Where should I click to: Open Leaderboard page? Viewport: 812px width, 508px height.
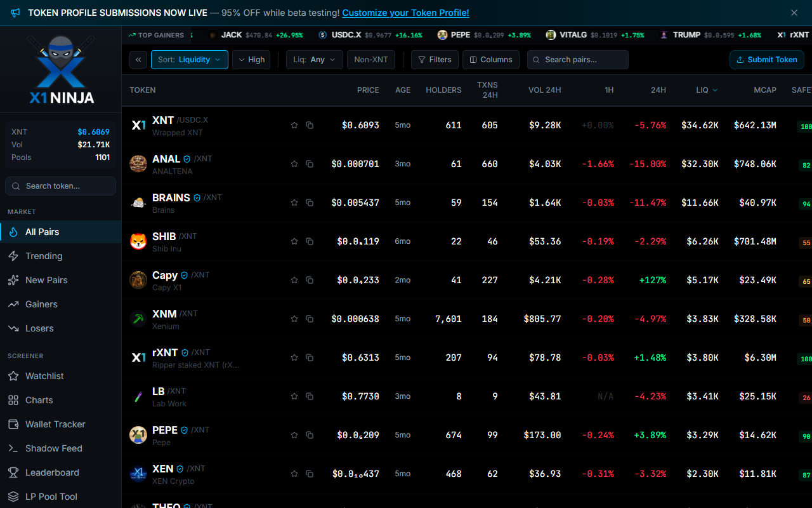(61, 472)
